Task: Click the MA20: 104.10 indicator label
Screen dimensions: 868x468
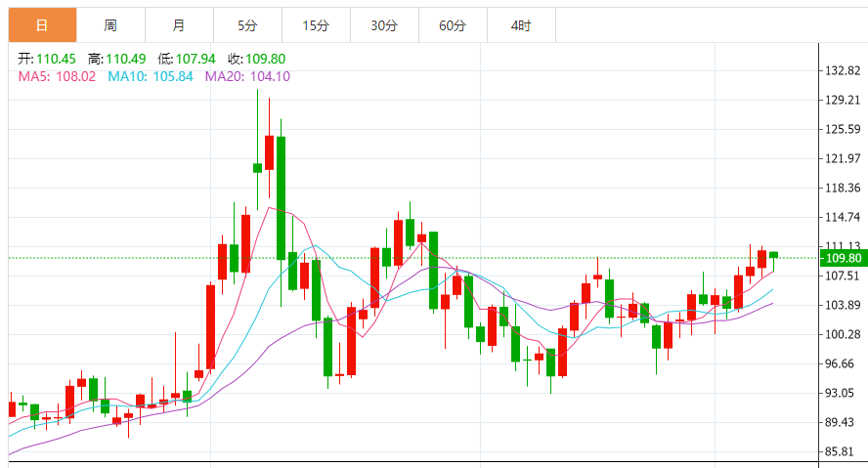Action: point(247,76)
